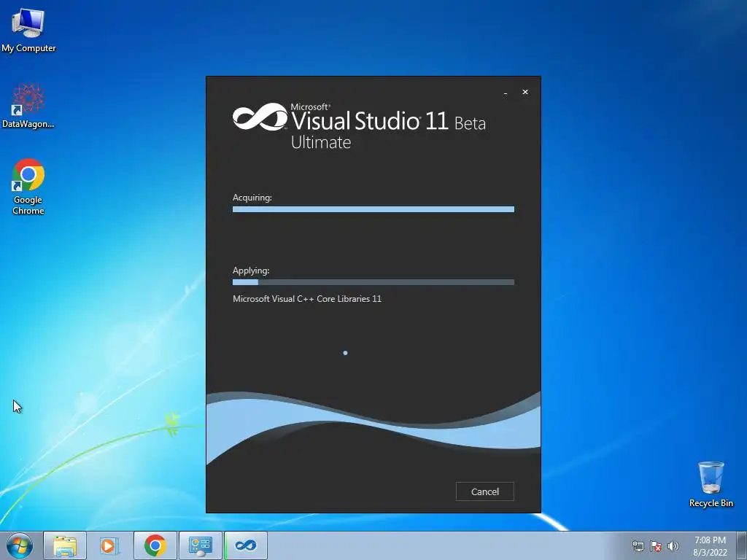Image resolution: width=747 pixels, height=560 pixels.
Task: Select the Microsoft Visual C++ Core Libraries text
Action: tap(307, 299)
